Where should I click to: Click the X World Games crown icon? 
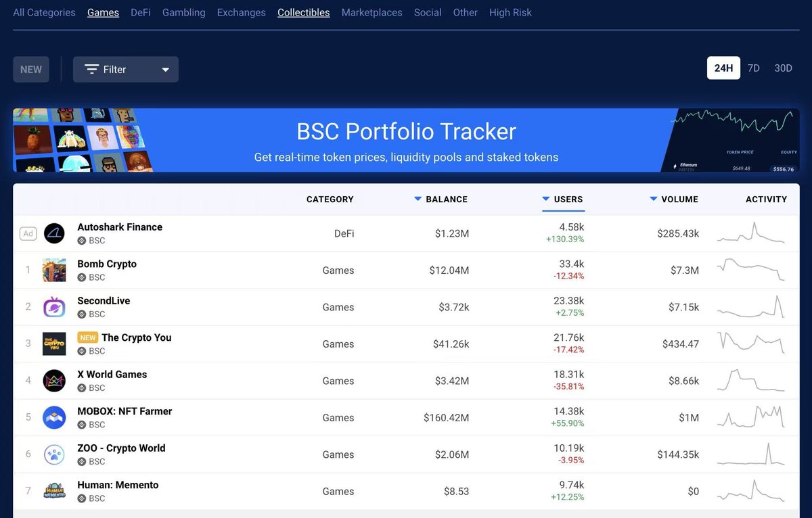[x=54, y=381]
